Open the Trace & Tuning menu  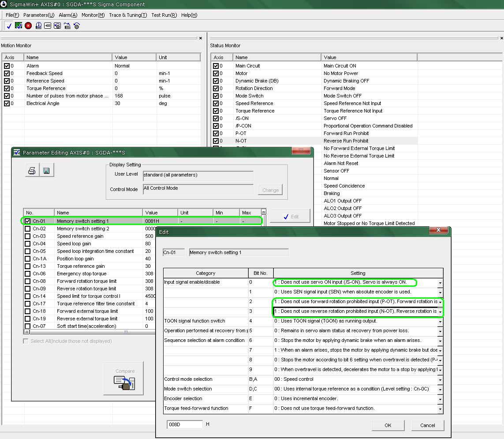click(128, 15)
